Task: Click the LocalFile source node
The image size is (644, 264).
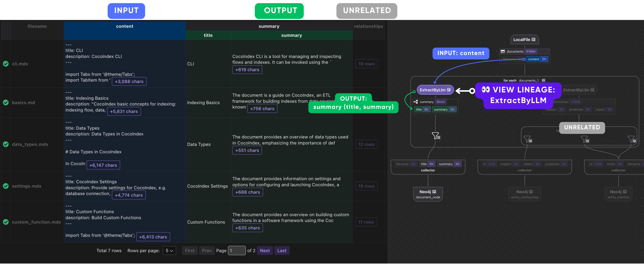Action: (x=524, y=40)
